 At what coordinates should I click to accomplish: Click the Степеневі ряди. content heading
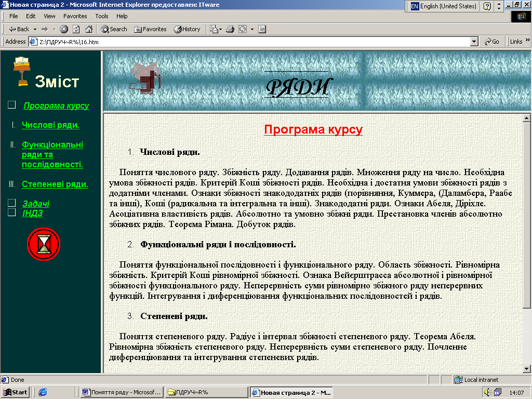point(174,316)
